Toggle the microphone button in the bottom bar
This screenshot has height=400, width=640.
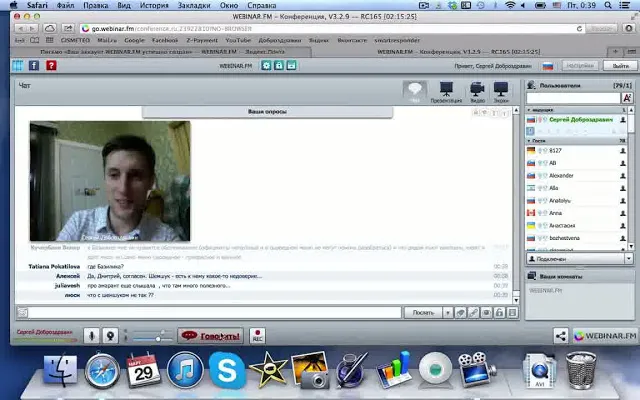click(91, 336)
